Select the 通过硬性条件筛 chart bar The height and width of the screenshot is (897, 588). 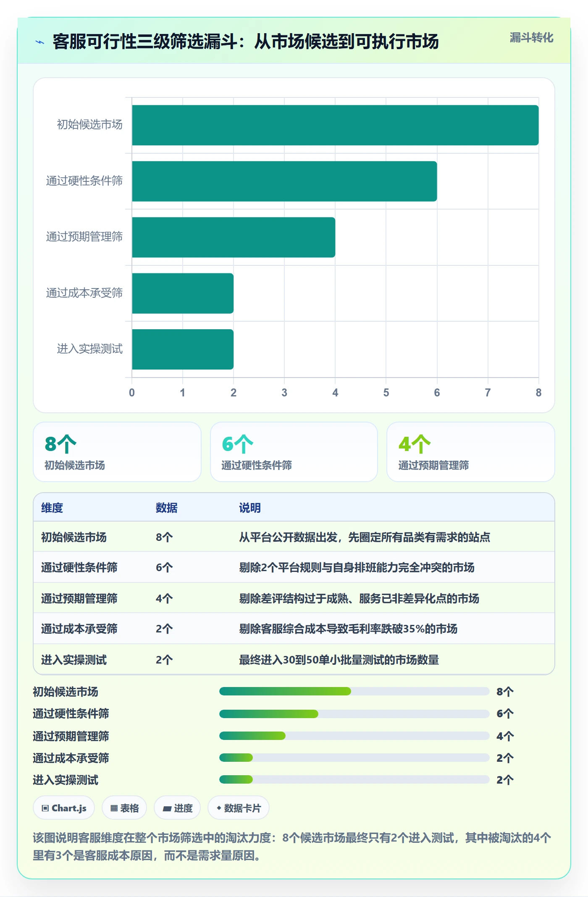coord(284,181)
